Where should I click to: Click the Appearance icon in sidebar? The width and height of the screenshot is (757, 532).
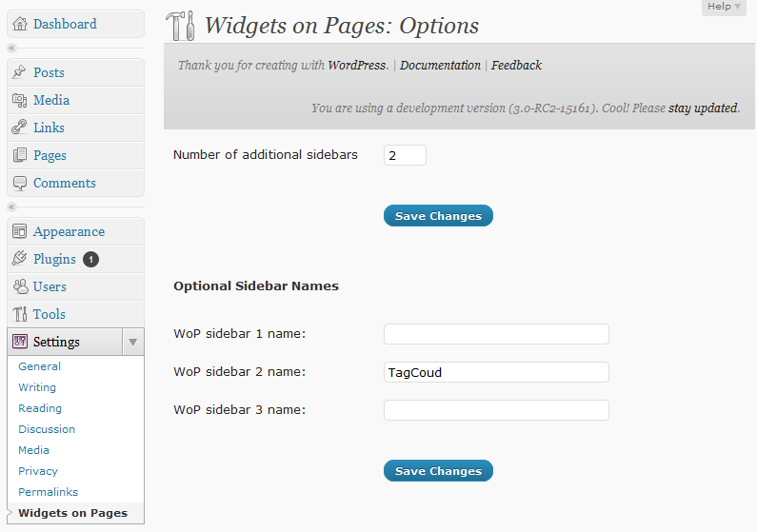tap(20, 231)
